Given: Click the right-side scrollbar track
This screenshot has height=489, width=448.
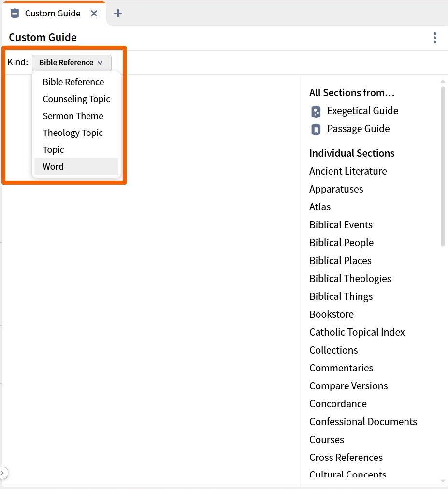Looking at the screenshot, I should (x=442, y=339).
